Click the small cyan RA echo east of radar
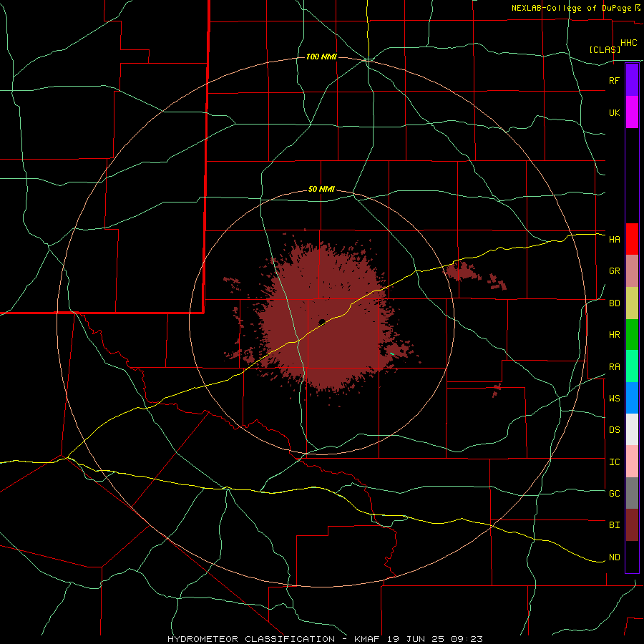 [x=392, y=353]
